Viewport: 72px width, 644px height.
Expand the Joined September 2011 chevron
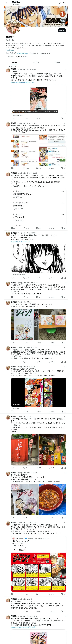click(x=49, y=53)
